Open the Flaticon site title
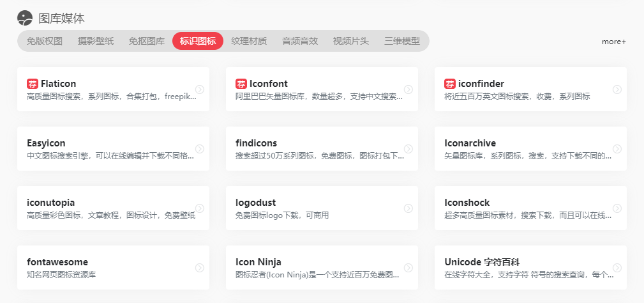This screenshot has width=644, height=303. pyautogui.click(x=58, y=84)
